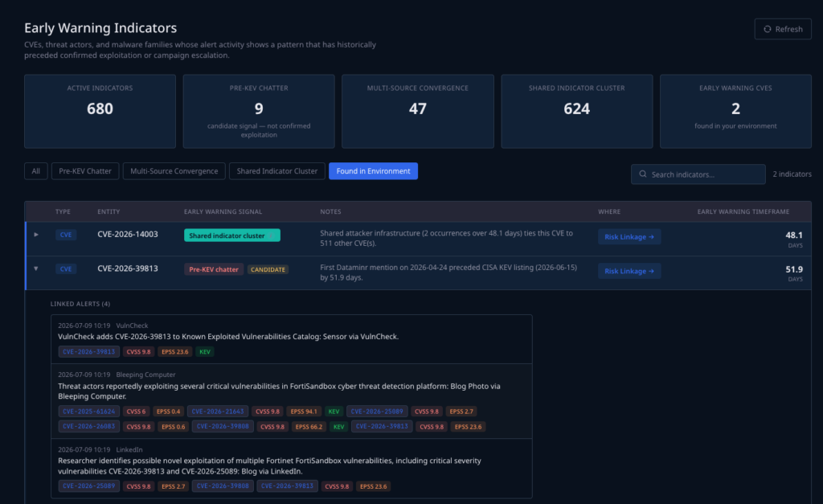This screenshot has width=823, height=504.
Task: Click the CANDIDATE badge
Action: 268,269
